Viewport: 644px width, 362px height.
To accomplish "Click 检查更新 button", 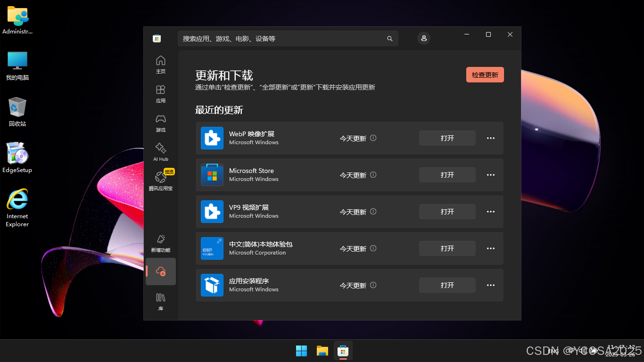I will pos(485,75).
